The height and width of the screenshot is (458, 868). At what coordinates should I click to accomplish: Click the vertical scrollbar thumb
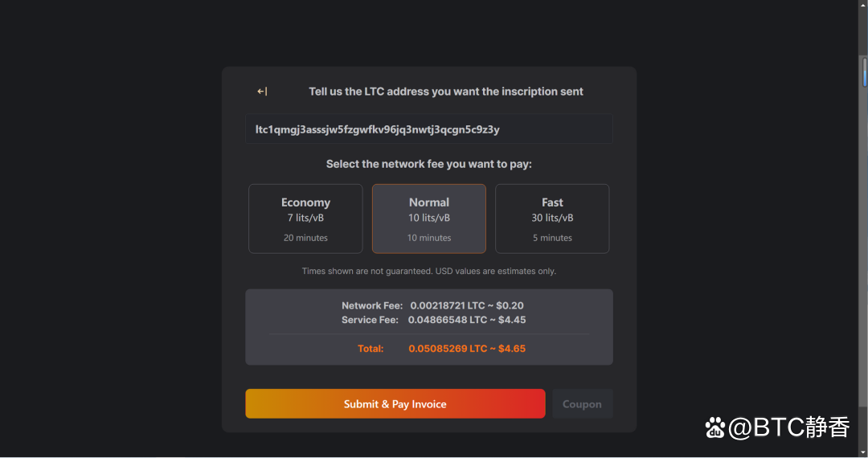864,72
